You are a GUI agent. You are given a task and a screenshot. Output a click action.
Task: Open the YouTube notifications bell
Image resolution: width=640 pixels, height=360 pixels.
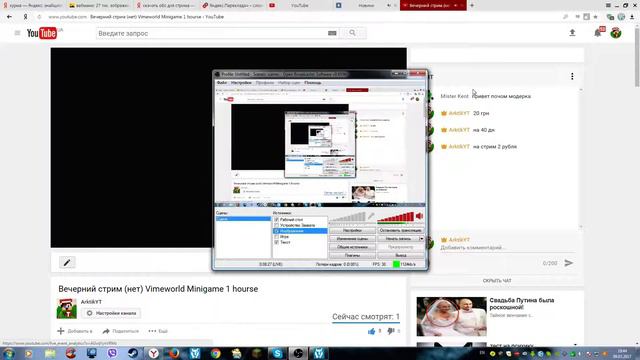click(x=598, y=33)
